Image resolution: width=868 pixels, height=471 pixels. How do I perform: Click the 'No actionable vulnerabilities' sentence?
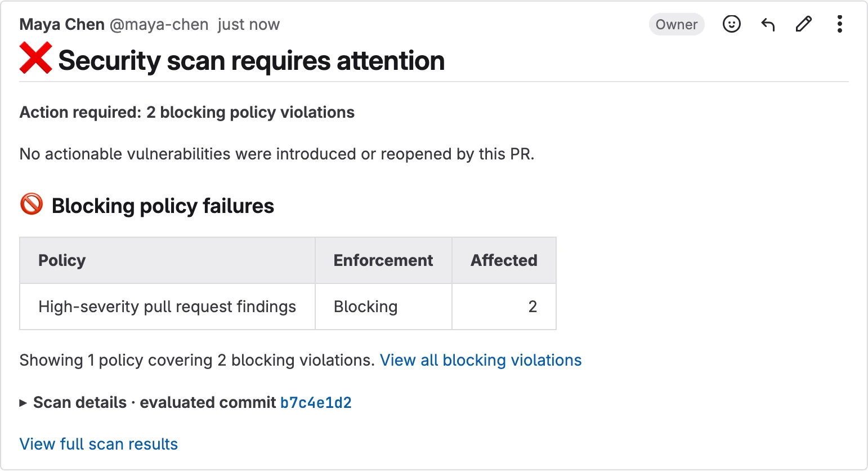coord(277,154)
